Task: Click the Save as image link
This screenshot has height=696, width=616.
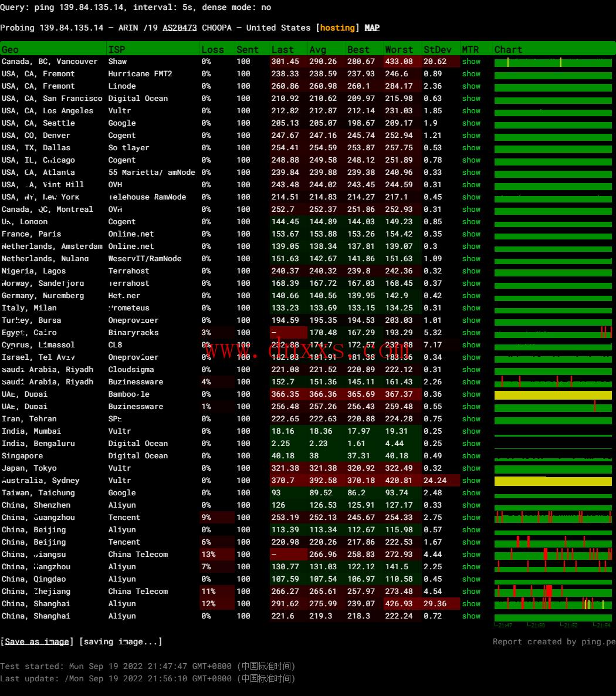Action: (36, 641)
